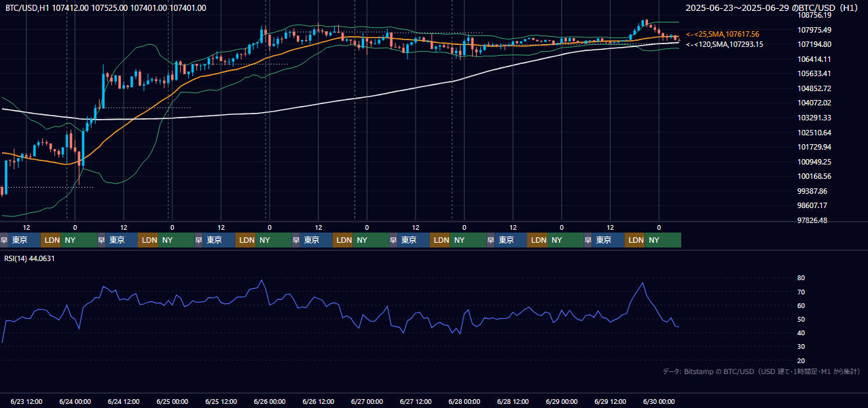Viewport: 868px width, 408px height.
Task: Click price axis label 106414.11
Action: (x=814, y=59)
